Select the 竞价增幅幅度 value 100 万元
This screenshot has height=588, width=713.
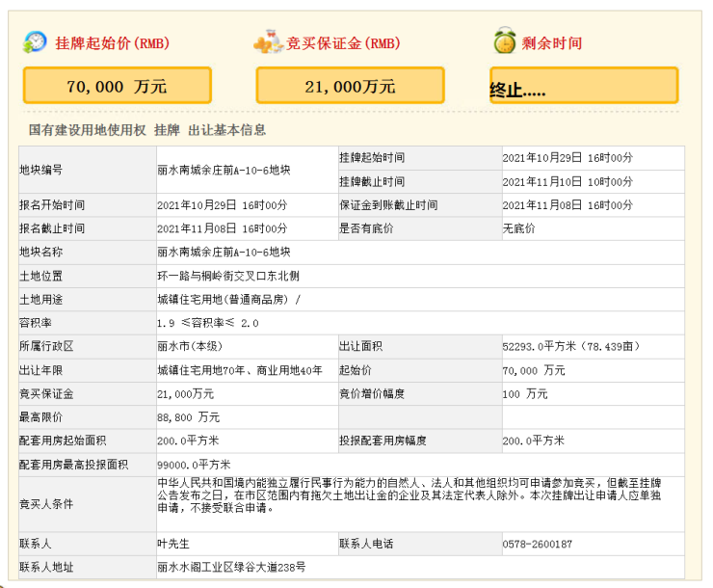point(524,394)
